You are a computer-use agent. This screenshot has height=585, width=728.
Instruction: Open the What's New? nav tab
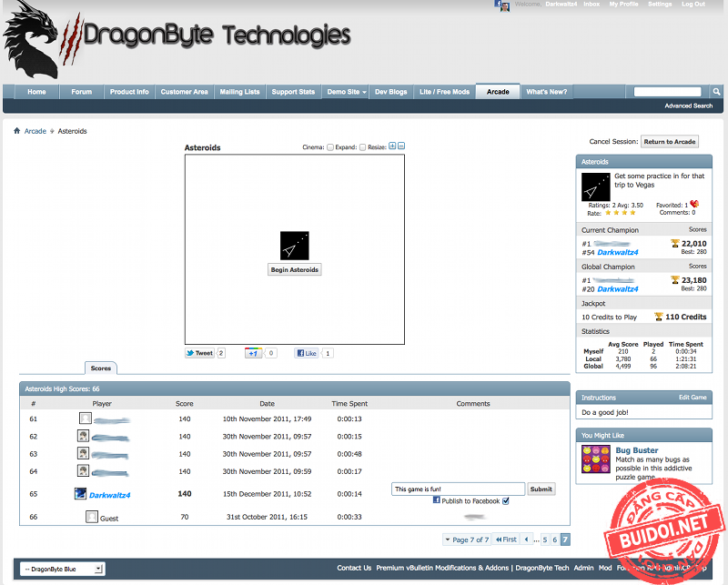[x=546, y=92]
